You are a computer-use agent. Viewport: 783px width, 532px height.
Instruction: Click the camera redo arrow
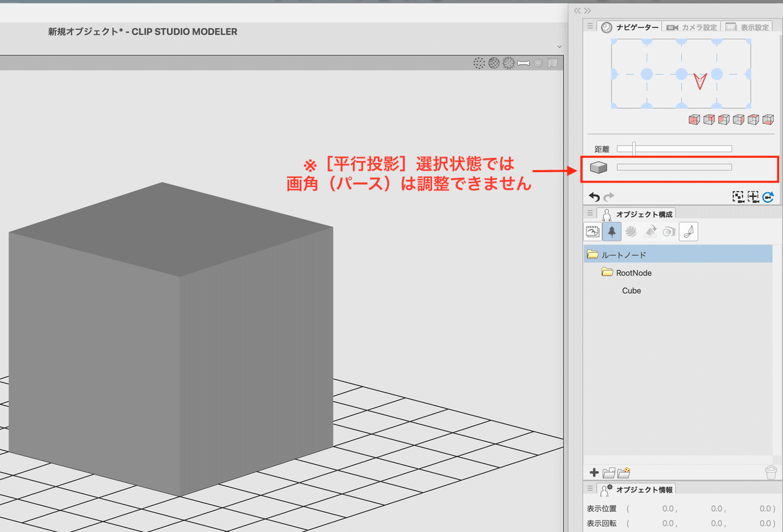[x=609, y=196]
